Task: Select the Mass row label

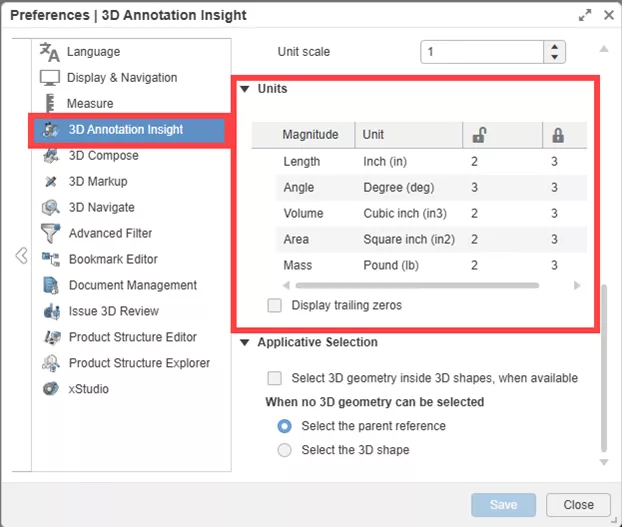Action: coord(298,265)
